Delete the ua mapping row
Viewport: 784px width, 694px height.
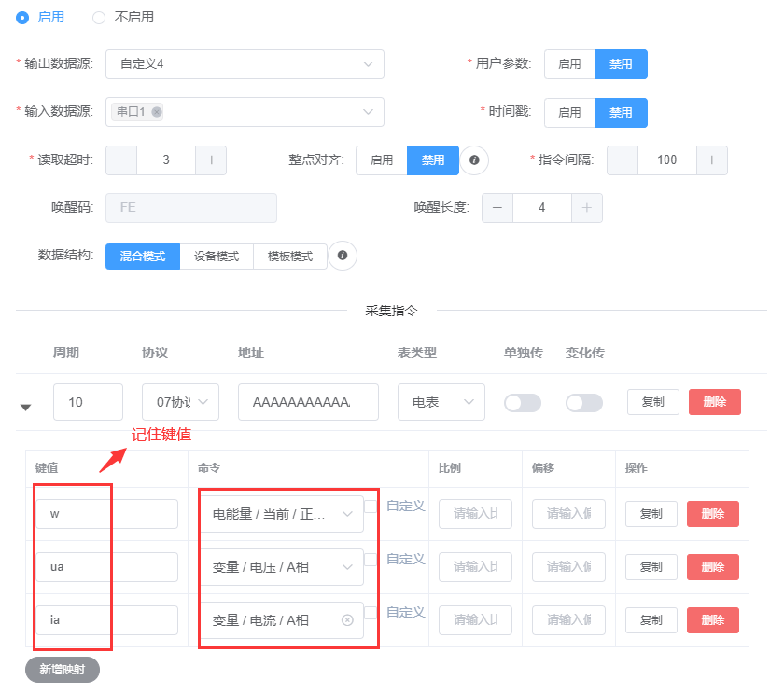click(x=713, y=567)
